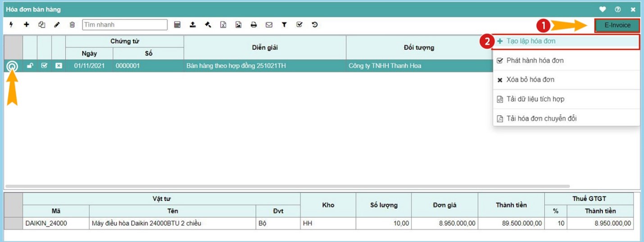
Task: Click the pencil edit icon
Action: point(57,25)
